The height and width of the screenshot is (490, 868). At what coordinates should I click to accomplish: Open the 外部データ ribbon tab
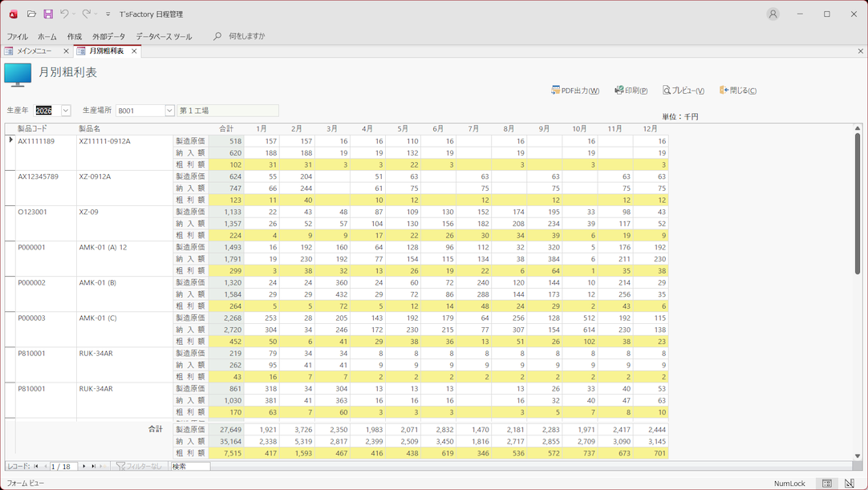108,36
